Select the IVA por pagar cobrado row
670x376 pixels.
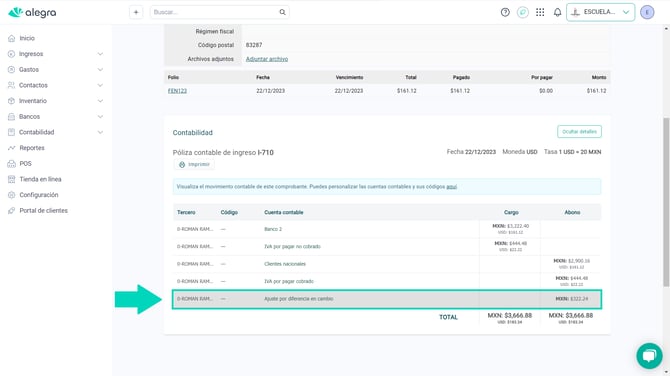pyautogui.click(x=387, y=281)
